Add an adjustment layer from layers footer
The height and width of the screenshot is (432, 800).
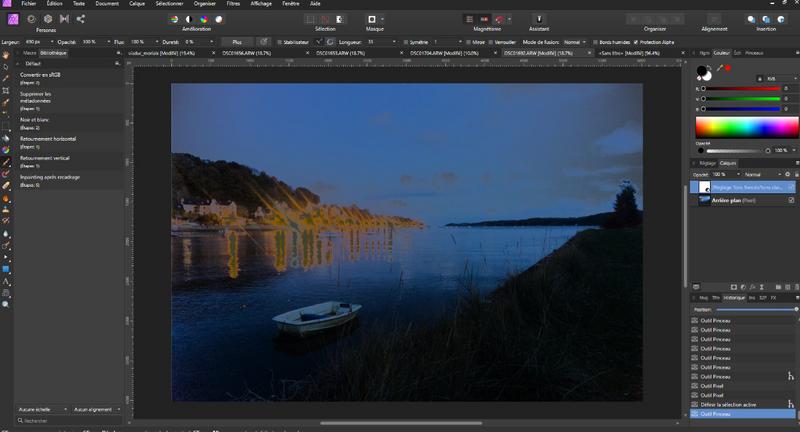pos(743,287)
